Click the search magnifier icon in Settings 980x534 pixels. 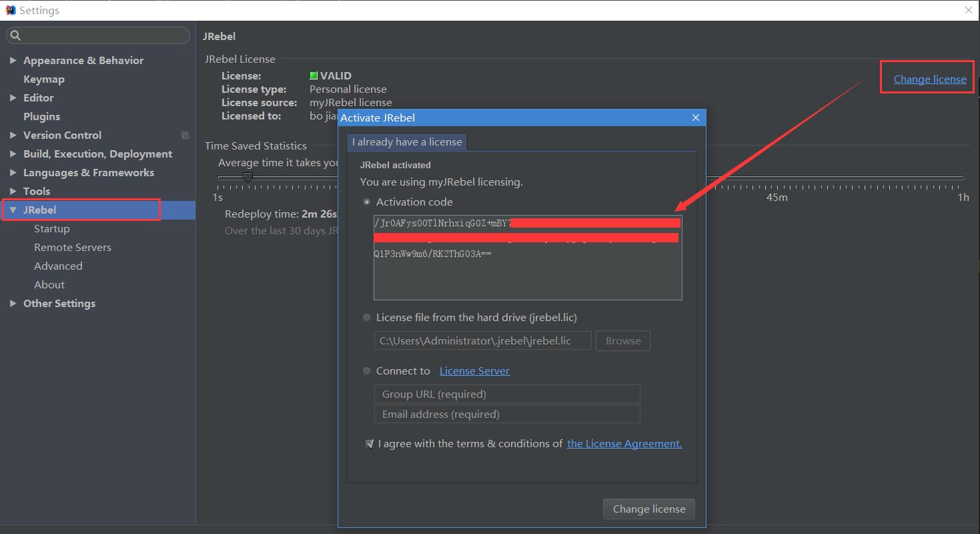coord(16,35)
